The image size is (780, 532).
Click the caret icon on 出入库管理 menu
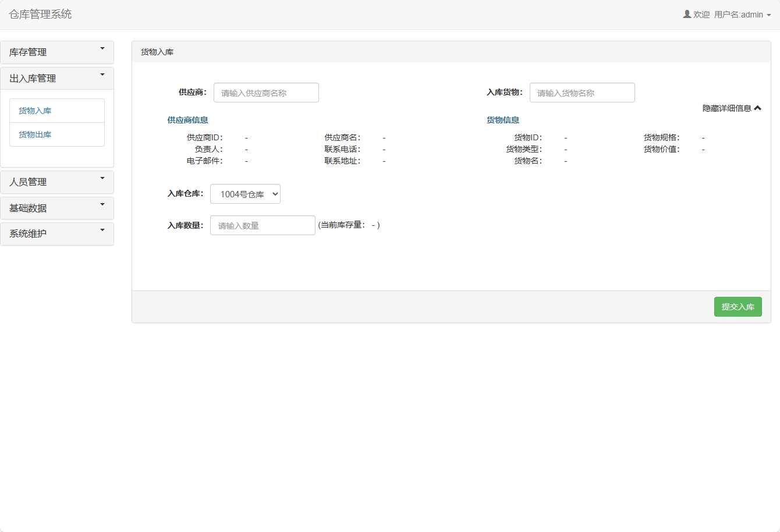(104, 75)
